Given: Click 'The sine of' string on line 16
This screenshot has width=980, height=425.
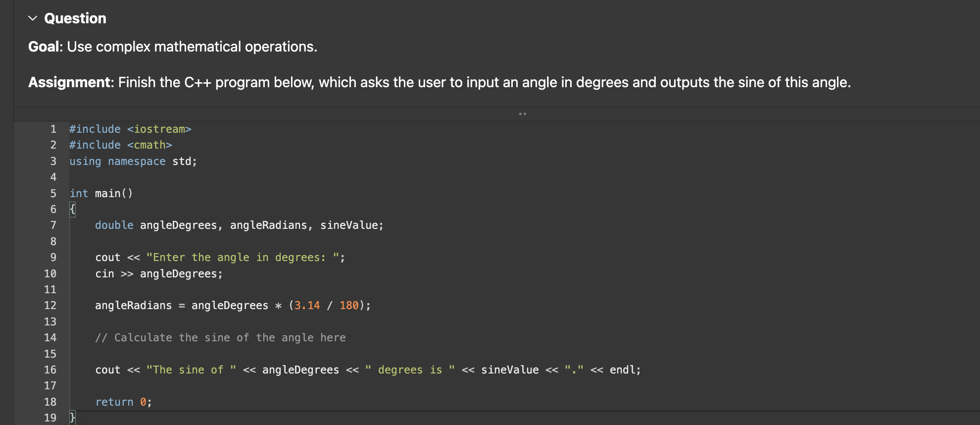Looking at the screenshot, I should coord(191,370).
